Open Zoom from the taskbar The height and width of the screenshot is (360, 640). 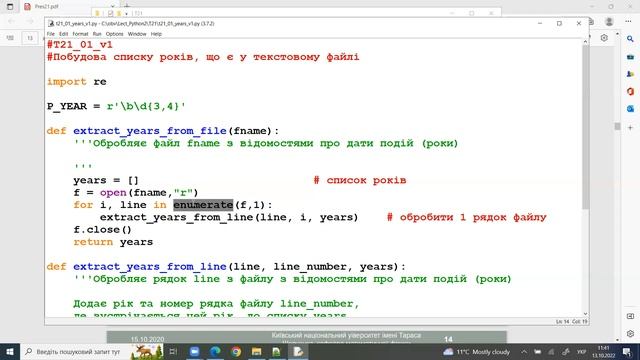194,351
